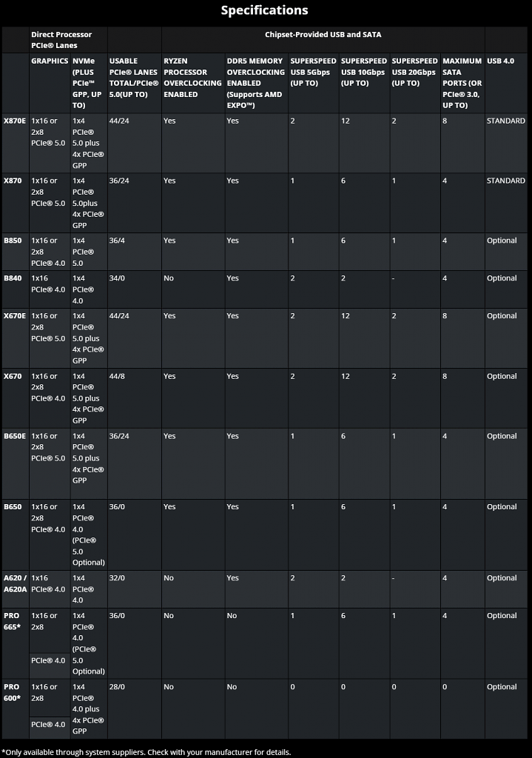Select the X870 chipset row header
Viewport: 532px width, 758px height.
pyautogui.click(x=13, y=181)
